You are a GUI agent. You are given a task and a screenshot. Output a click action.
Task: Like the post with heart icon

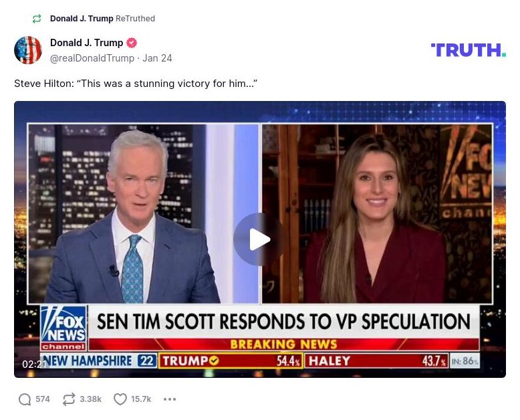coord(120,399)
